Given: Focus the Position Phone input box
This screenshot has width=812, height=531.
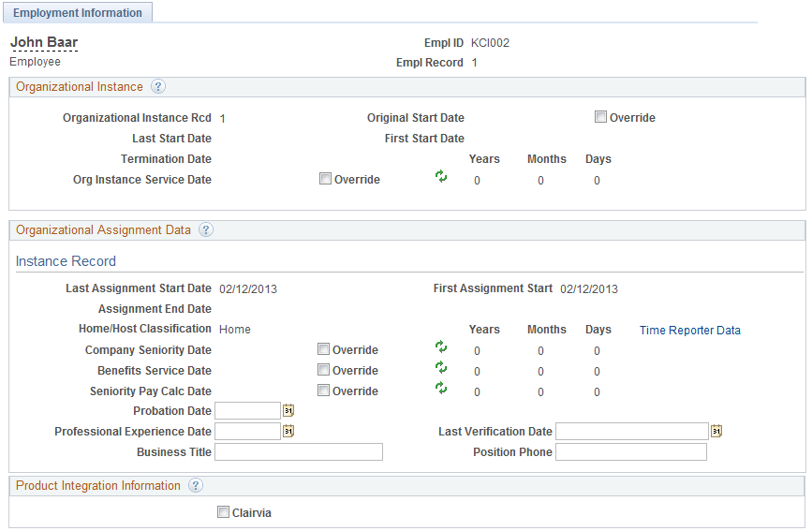Looking at the screenshot, I should (631, 451).
